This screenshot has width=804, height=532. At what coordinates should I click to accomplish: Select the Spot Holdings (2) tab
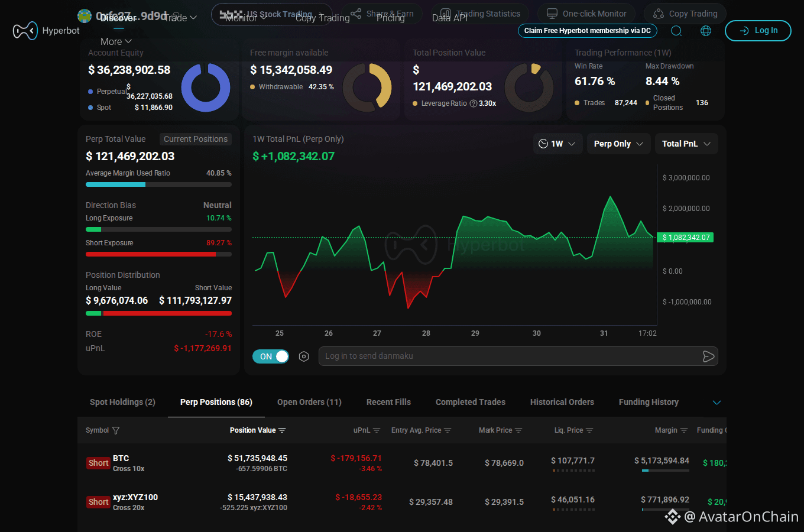pyautogui.click(x=122, y=402)
